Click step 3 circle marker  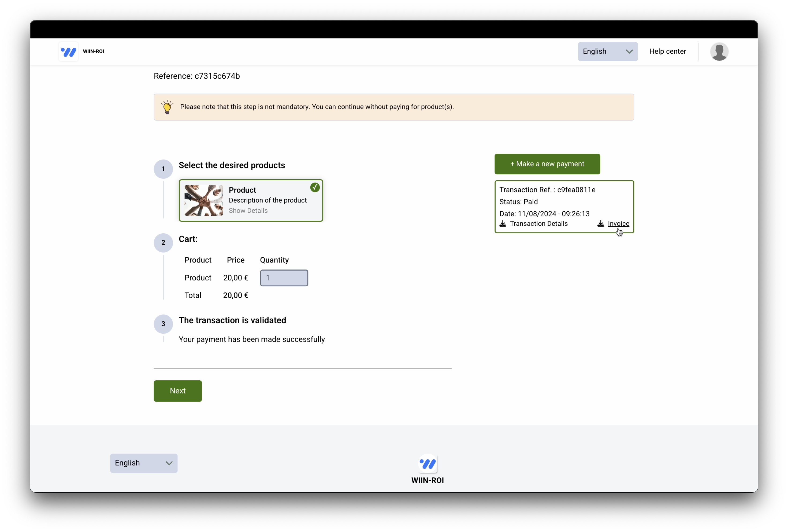[x=163, y=324]
